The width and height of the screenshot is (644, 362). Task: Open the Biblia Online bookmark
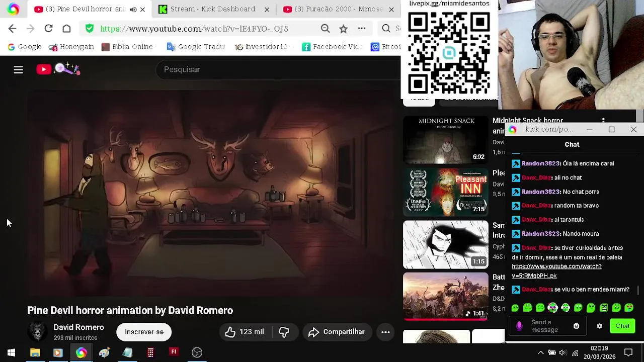[129, 47]
